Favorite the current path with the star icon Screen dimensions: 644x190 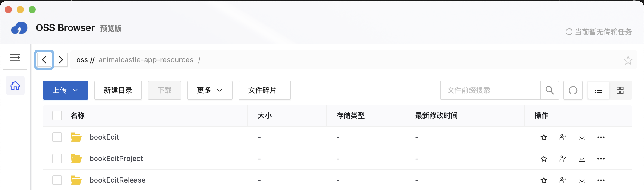point(628,60)
